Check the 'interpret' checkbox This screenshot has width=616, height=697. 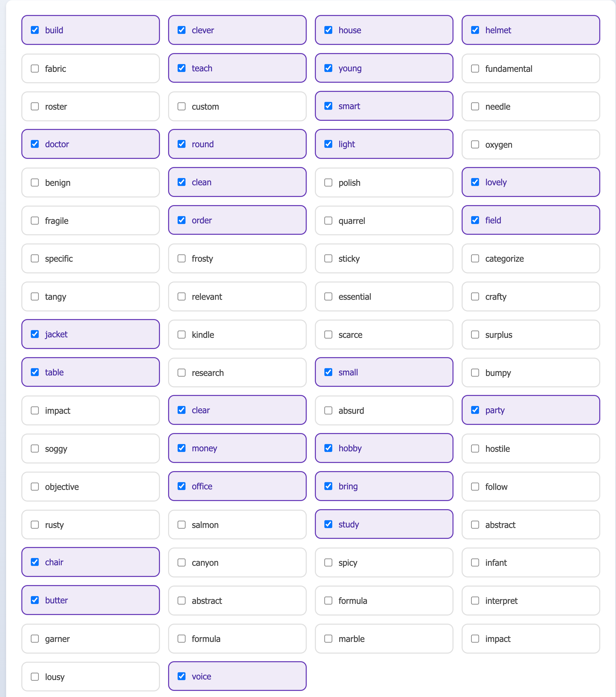475,601
